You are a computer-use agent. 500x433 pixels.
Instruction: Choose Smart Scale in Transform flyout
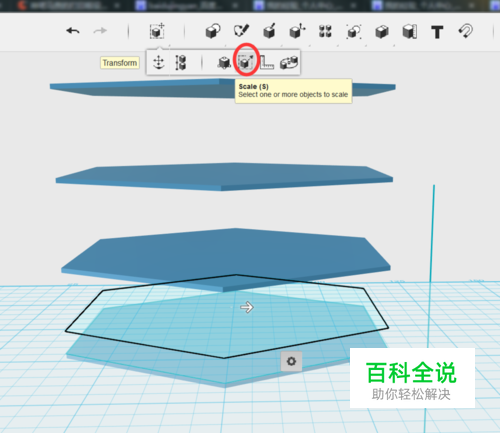tap(224, 62)
